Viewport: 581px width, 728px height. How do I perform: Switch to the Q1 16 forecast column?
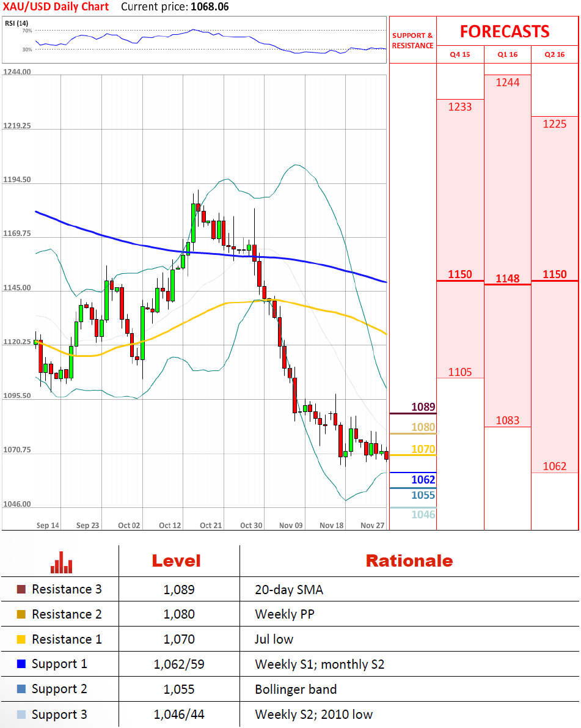tap(507, 54)
